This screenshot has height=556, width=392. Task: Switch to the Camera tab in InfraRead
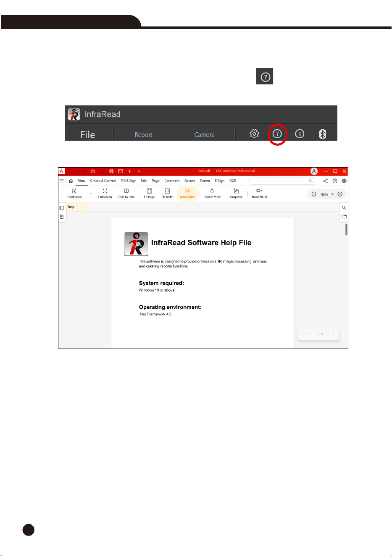click(x=204, y=134)
